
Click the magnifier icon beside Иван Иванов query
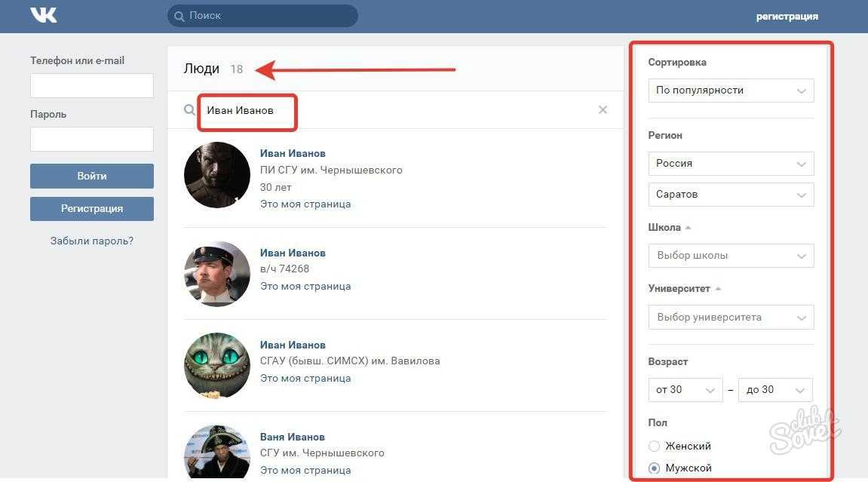189,110
